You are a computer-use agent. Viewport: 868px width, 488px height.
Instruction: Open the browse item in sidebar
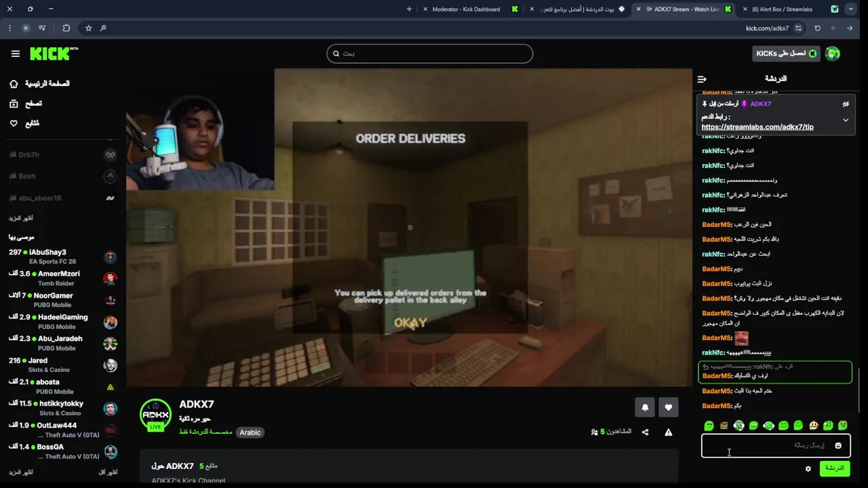coord(26,104)
